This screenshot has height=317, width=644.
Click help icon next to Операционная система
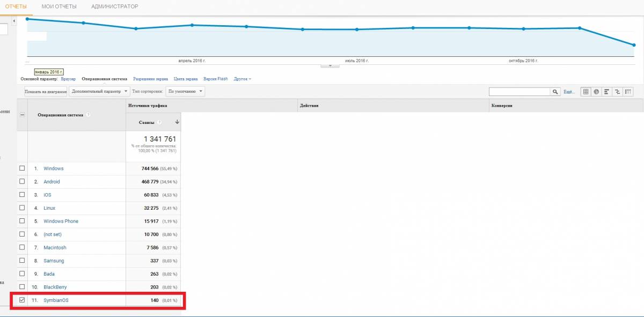(x=88, y=115)
